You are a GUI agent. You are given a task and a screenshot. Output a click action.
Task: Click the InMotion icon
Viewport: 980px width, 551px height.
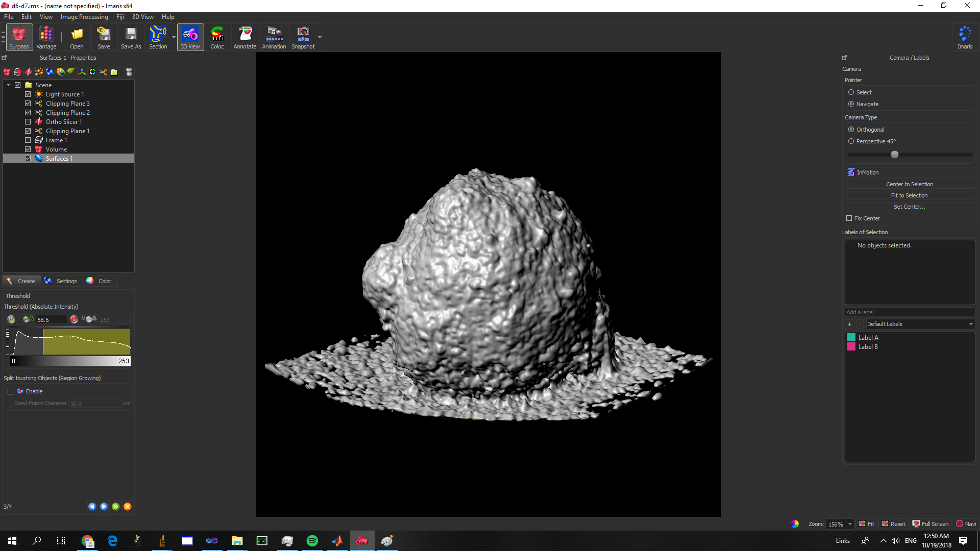(x=851, y=172)
